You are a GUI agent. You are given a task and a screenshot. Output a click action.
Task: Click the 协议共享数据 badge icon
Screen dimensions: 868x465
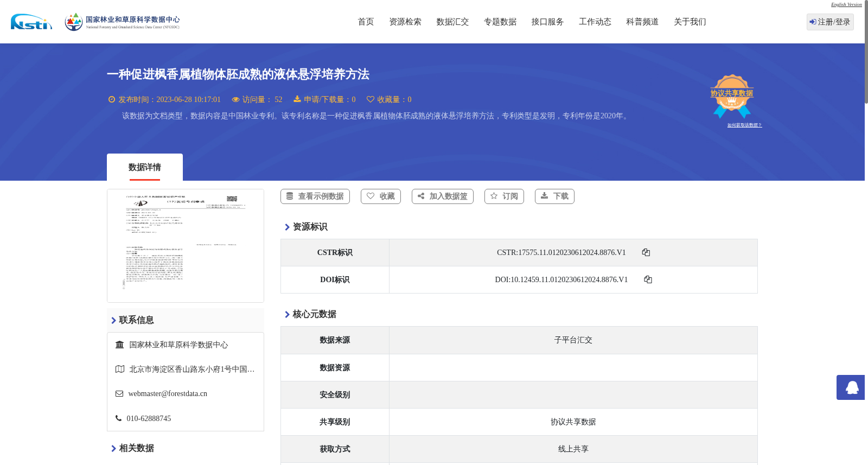[732, 96]
